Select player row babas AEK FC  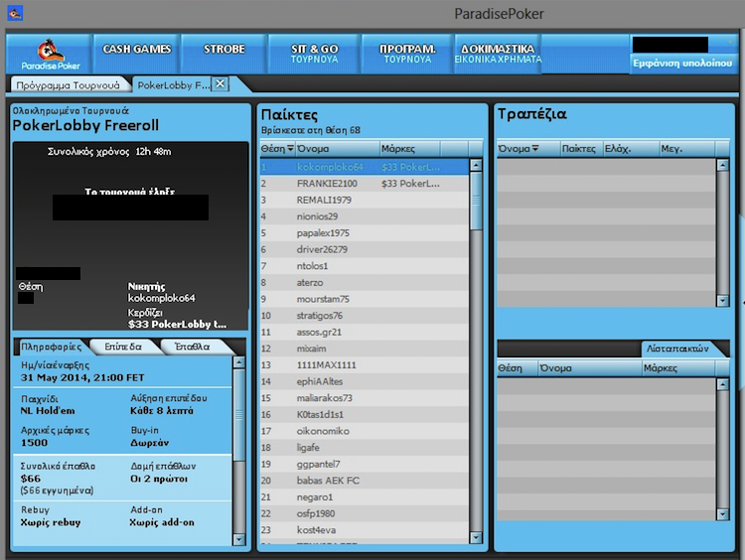point(364,481)
